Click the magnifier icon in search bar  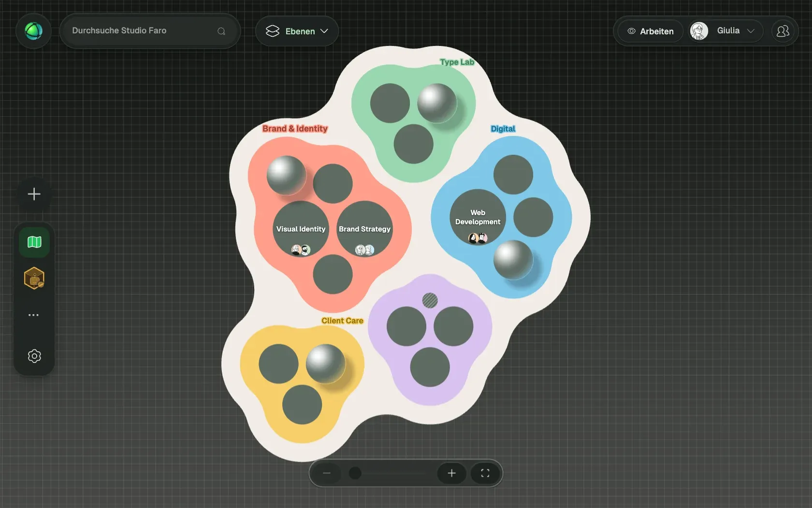point(221,31)
